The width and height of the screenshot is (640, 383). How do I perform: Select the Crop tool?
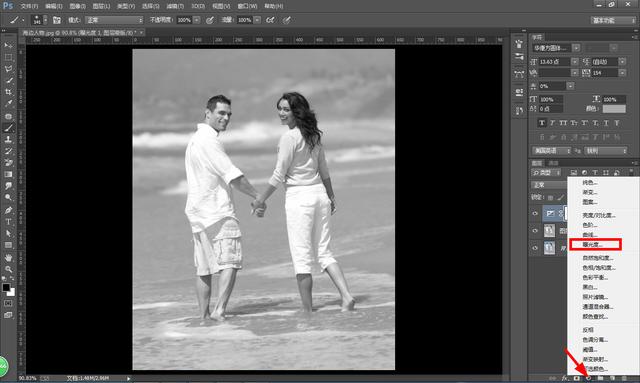point(8,92)
